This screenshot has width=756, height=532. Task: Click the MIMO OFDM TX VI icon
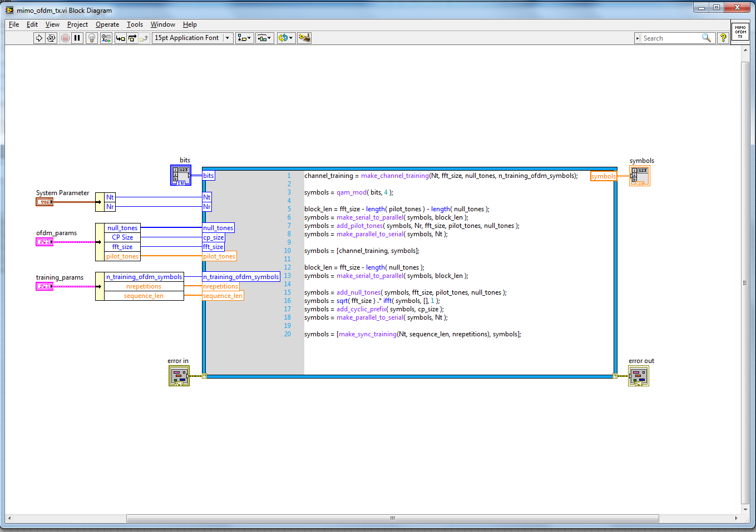point(740,31)
